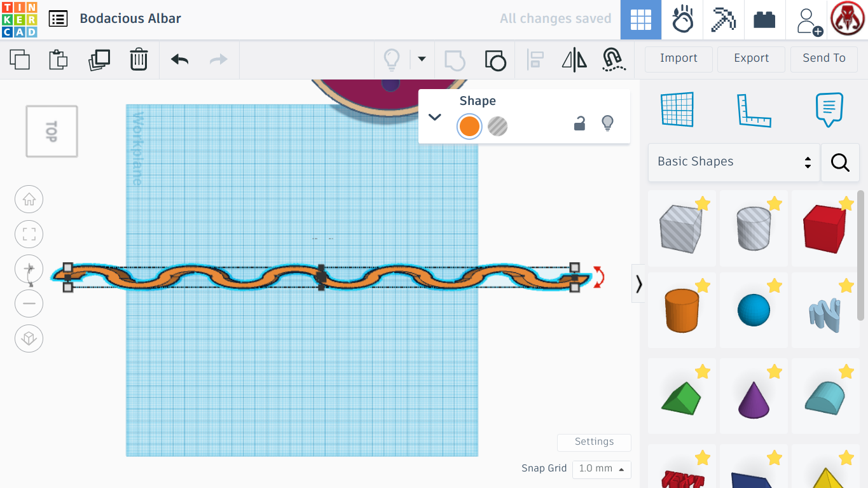Open the user profile avatar
Screen dimensions: 868x488
(848, 19)
